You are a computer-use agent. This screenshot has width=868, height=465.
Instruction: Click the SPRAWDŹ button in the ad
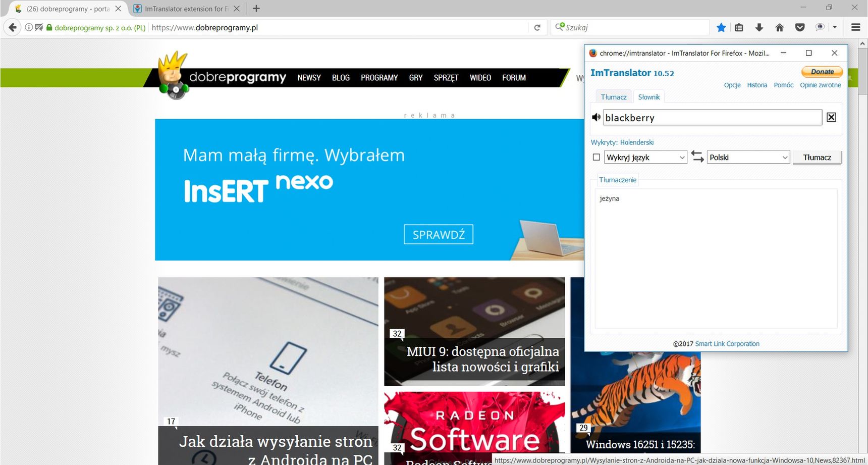(x=439, y=234)
